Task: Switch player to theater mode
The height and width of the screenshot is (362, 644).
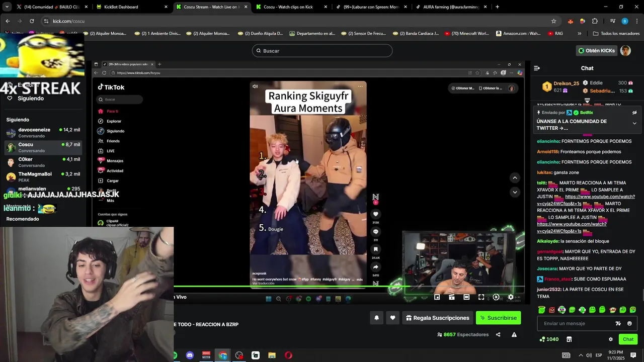Action: click(466, 297)
